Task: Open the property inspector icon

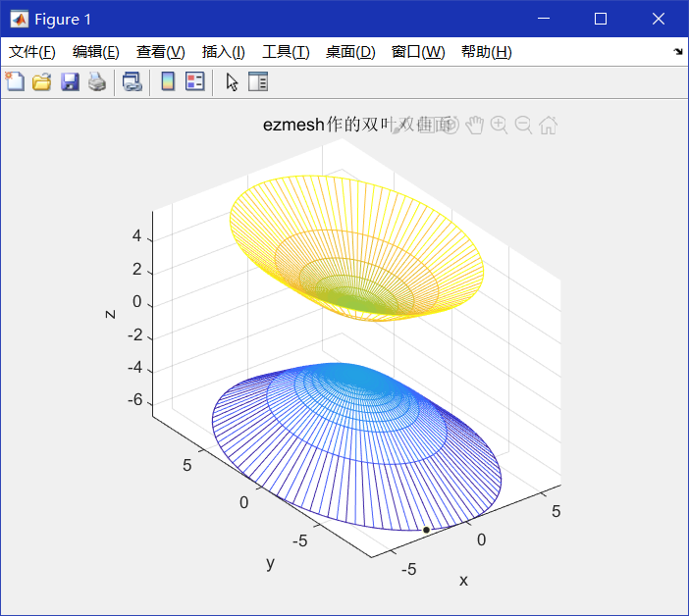Action: pyautogui.click(x=258, y=81)
